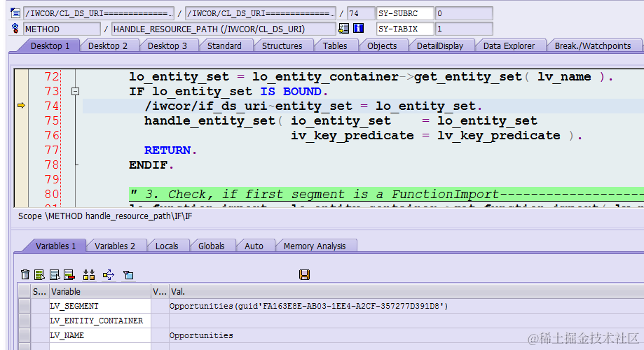
Task: Click the LV_SEGMENT value with the guid
Action: click(308, 306)
